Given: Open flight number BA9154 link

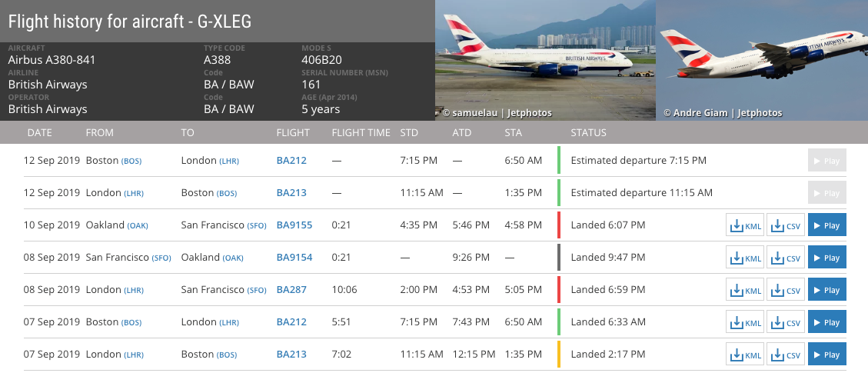Looking at the screenshot, I should point(294,258).
